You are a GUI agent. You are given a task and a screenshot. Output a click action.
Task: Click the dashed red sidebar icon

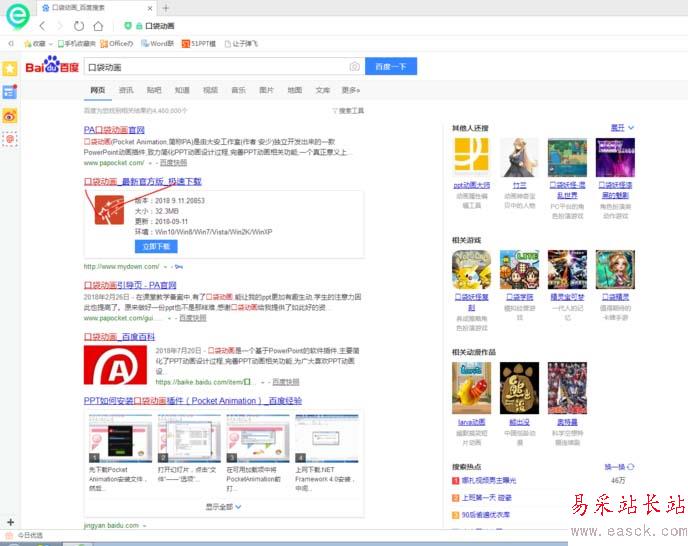pyautogui.click(x=10, y=140)
